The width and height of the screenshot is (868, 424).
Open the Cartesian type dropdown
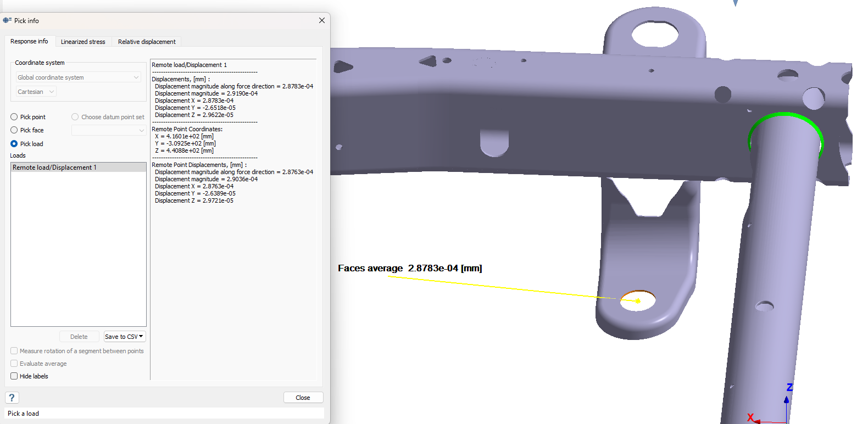[x=36, y=92]
